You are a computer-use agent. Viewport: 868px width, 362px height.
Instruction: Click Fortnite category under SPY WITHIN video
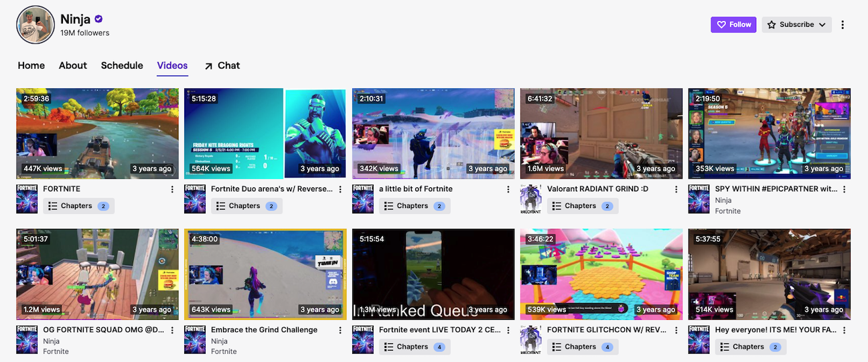tap(728, 211)
